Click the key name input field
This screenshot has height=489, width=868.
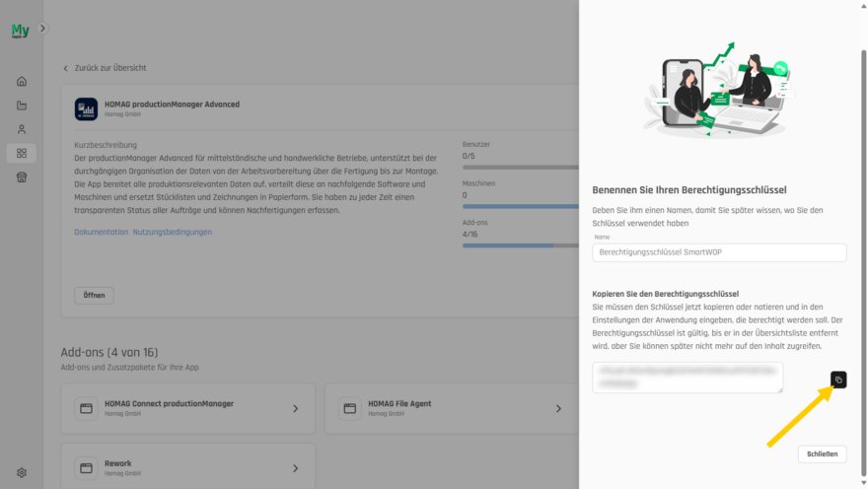coord(719,252)
